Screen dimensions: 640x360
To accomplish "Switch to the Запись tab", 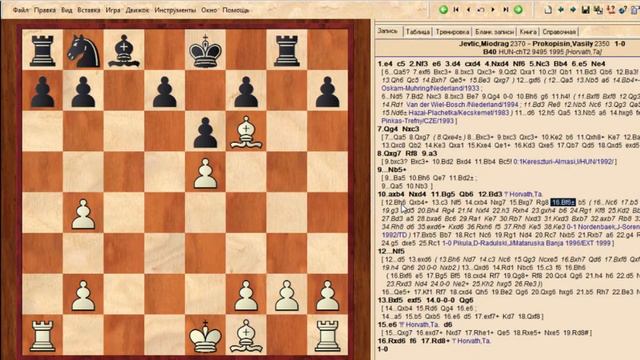I will tap(388, 31).
